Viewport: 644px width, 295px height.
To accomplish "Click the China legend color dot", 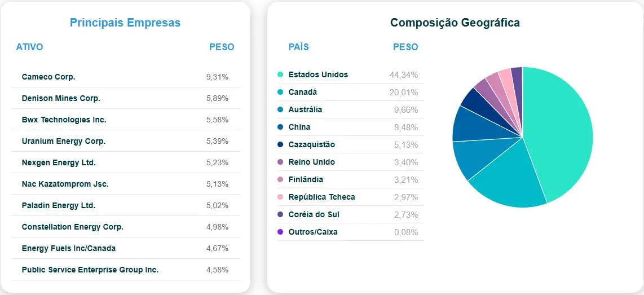I will point(280,127).
